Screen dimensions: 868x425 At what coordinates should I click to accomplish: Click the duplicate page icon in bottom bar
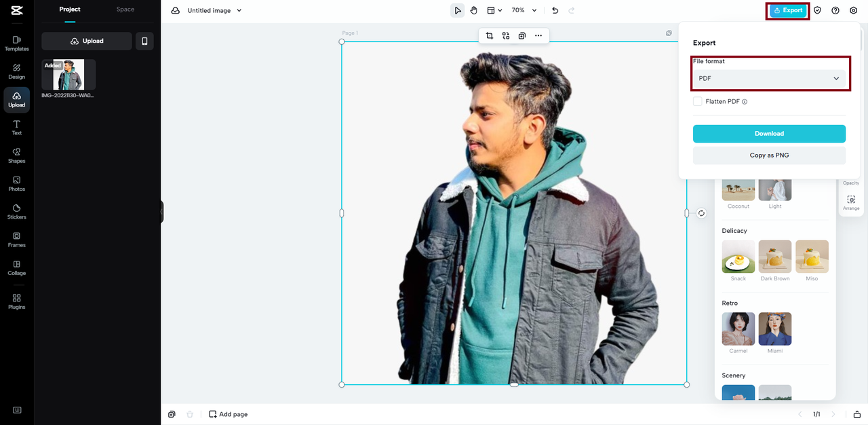point(172,414)
